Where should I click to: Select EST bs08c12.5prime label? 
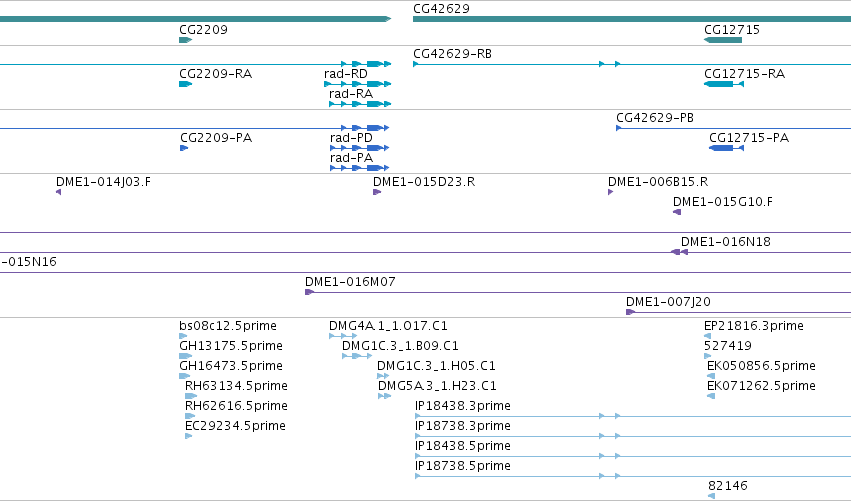[228, 326]
